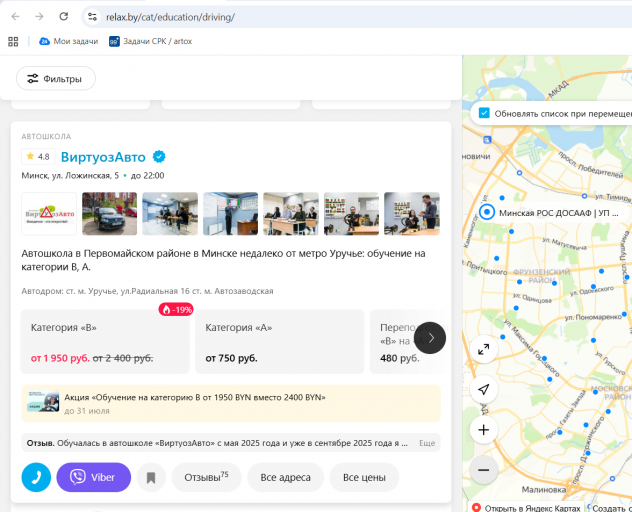Click the 4.8 star rating badge
Viewport: 632px width, 512px height.
[x=38, y=156]
